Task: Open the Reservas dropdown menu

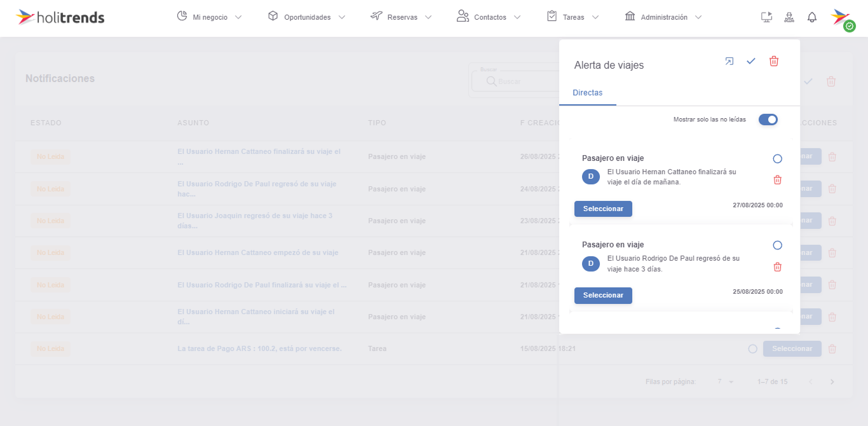Action: (x=401, y=17)
